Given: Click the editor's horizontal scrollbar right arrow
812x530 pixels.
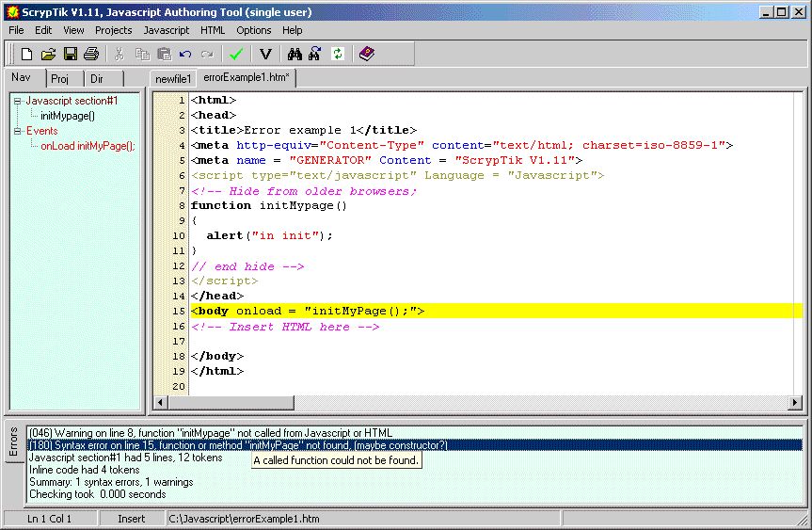Looking at the screenshot, I should tap(795, 402).
